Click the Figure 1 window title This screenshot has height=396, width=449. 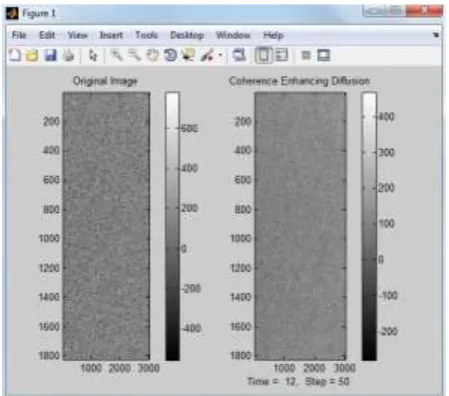(x=39, y=14)
